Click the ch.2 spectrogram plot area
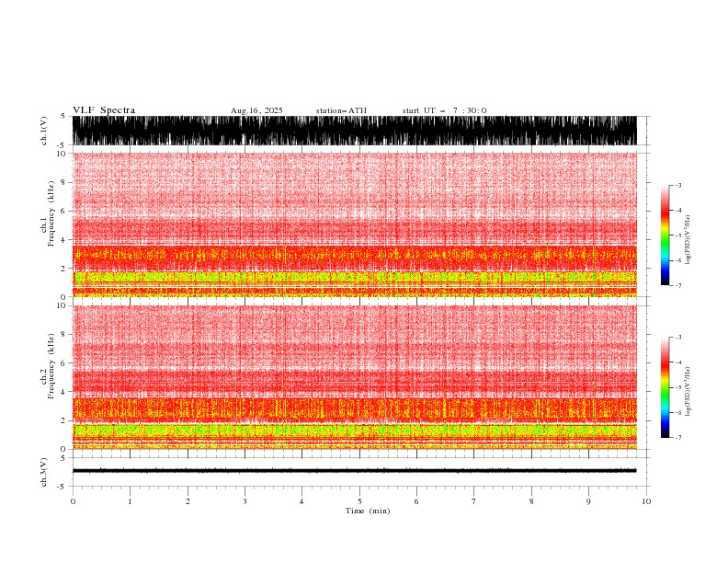Viewport: 728px width, 563px height. (x=355, y=377)
